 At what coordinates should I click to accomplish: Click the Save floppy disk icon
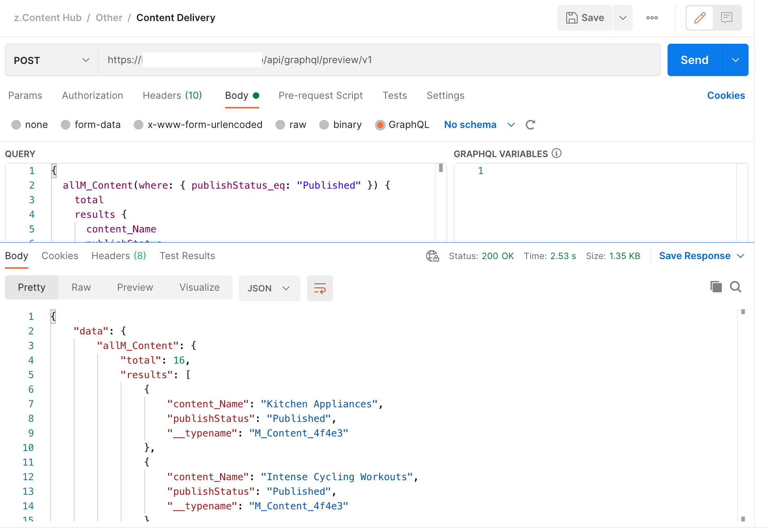(x=572, y=18)
